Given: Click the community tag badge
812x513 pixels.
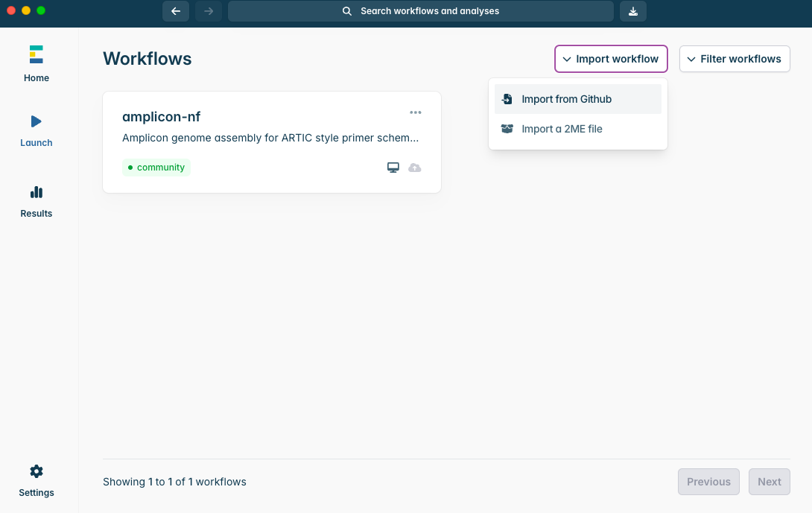Looking at the screenshot, I should pos(156,168).
